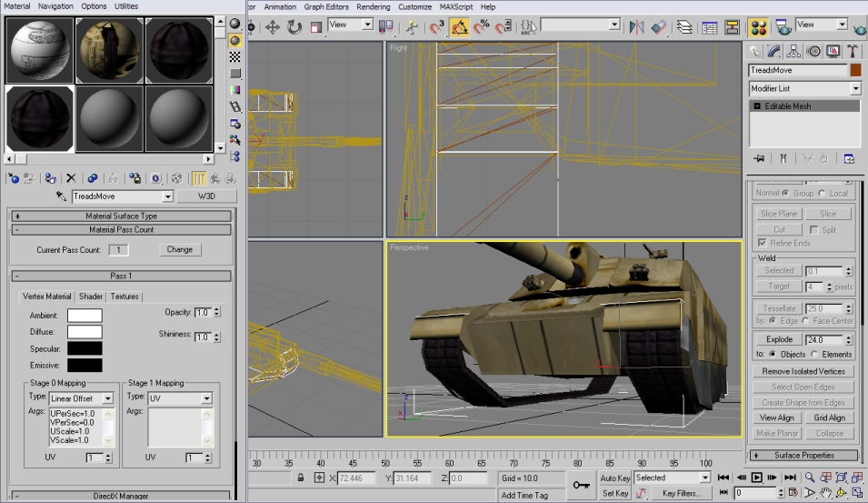Pick material with eyedropper icon
Screen dimensions: 868x503
pos(62,196)
